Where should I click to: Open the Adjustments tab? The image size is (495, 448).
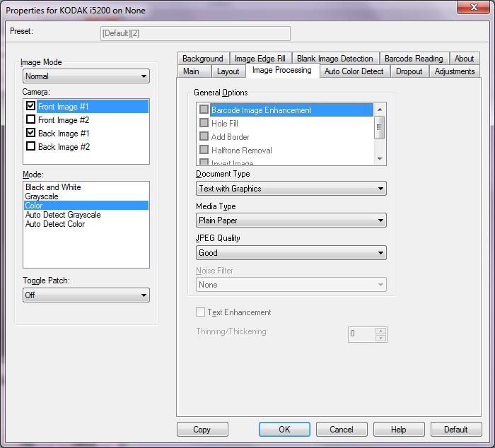click(x=455, y=71)
